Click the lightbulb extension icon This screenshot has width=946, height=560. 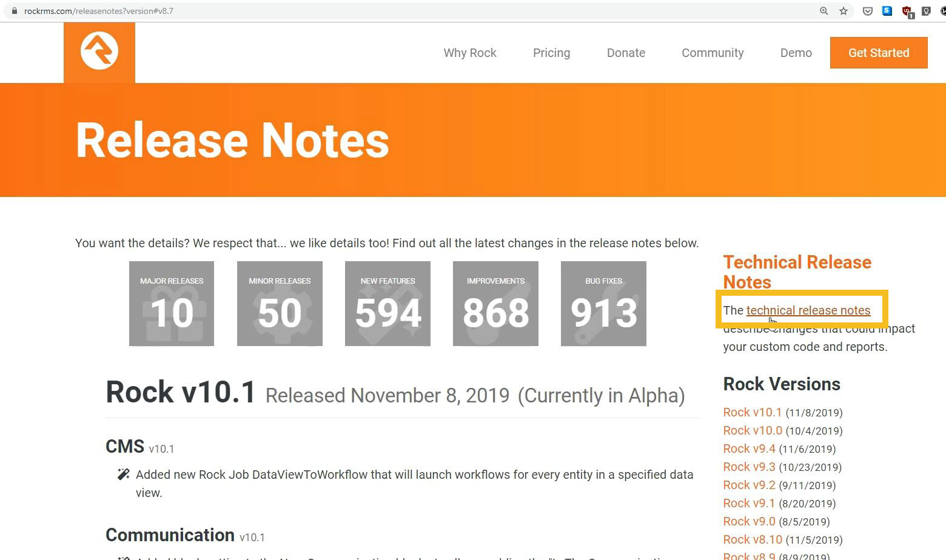pos(926,11)
